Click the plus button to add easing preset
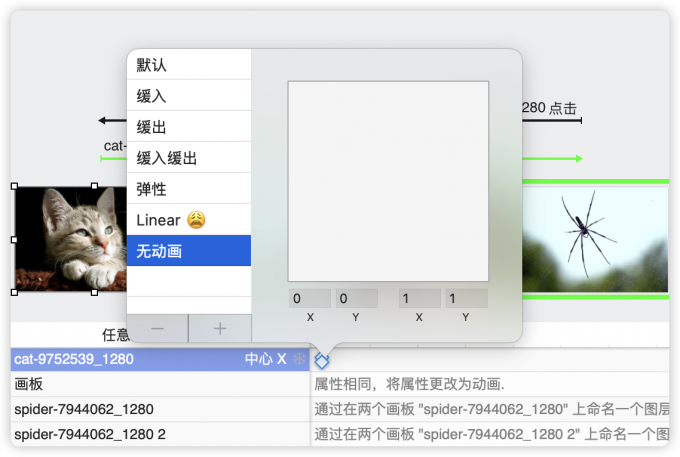680x457 pixels. click(220, 328)
